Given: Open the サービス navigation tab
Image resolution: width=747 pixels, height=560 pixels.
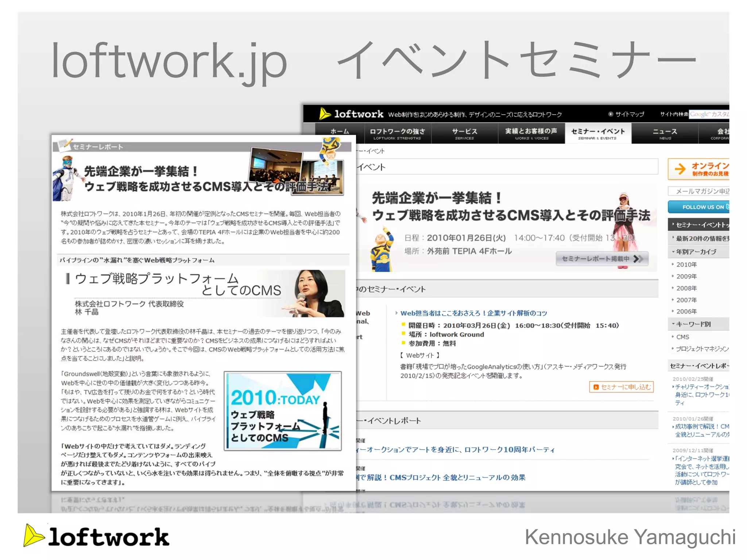Looking at the screenshot, I should 465,133.
